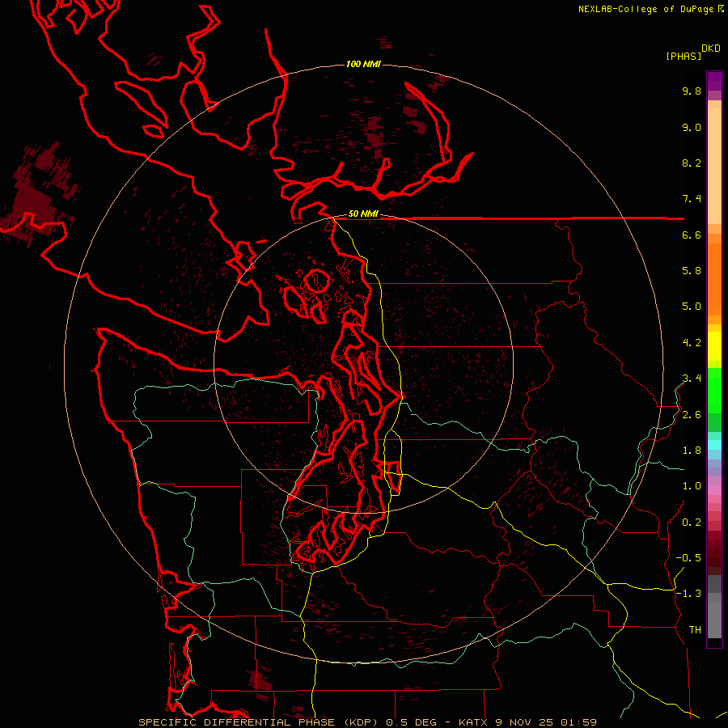The width and height of the screenshot is (728, 728).
Task: Click the 100 NMI range ring label
Action: (x=363, y=64)
